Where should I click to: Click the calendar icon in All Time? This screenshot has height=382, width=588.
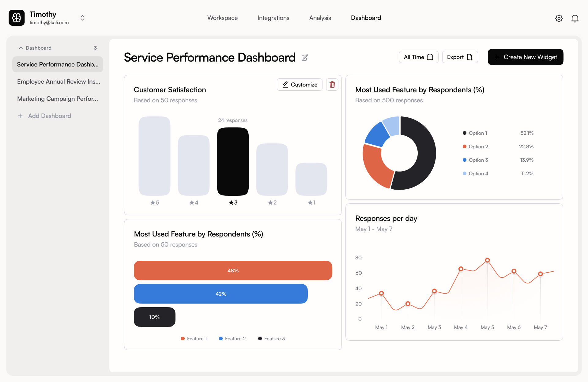tap(430, 57)
